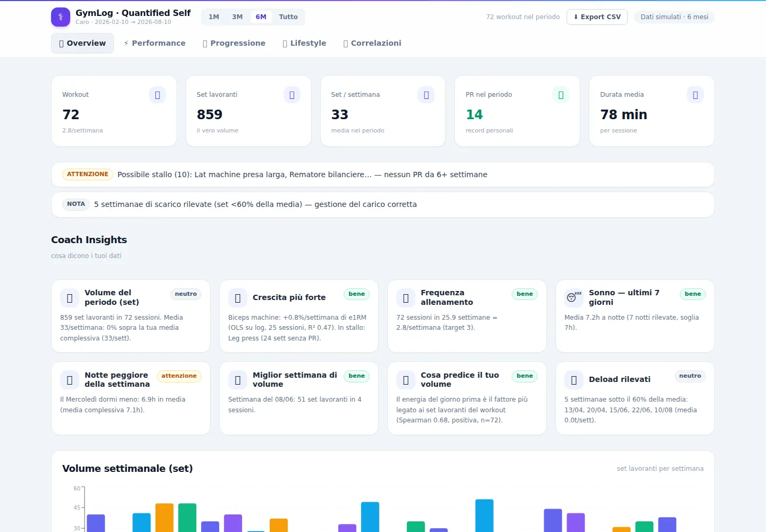The width and height of the screenshot is (766, 532).
Task: Click the GymLog purple logo icon
Action: click(x=61, y=17)
